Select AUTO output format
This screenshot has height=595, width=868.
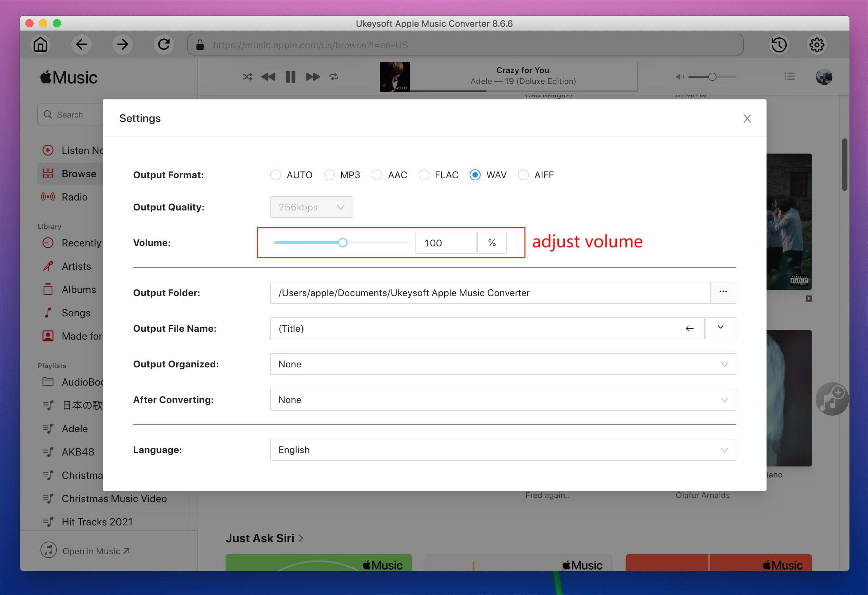tap(276, 175)
